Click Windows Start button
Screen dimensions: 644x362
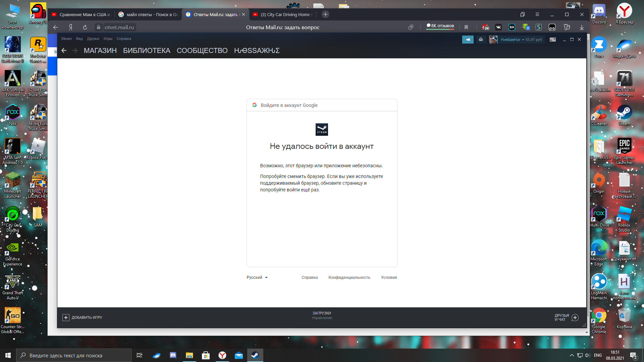point(8,355)
